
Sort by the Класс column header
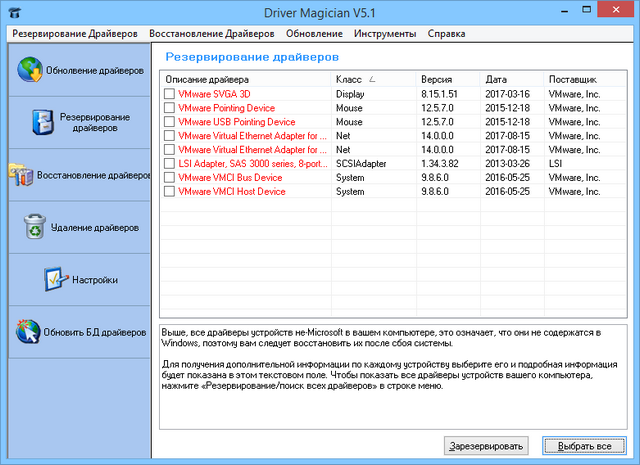point(373,78)
